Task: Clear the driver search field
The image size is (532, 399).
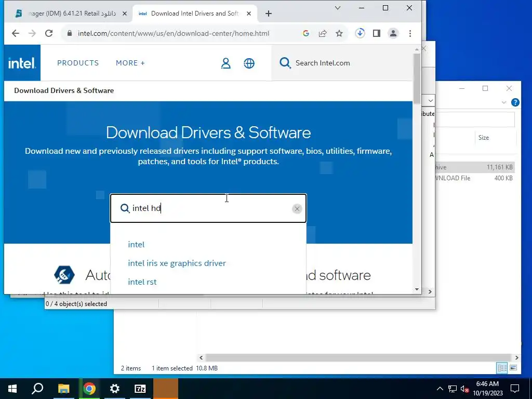Action: point(297,209)
